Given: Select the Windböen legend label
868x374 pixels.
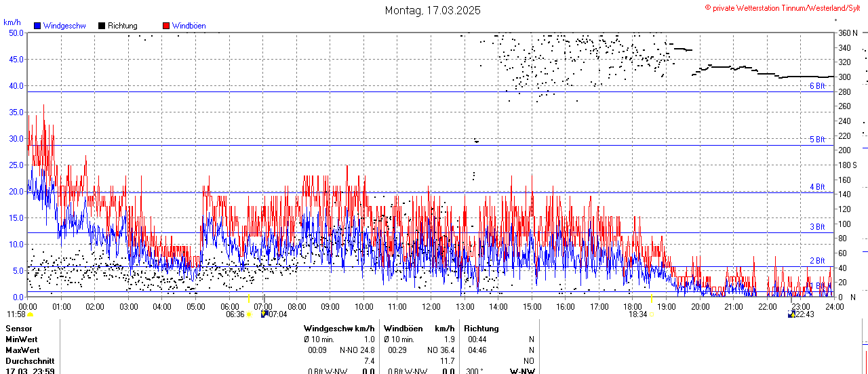Looking at the screenshot, I should [x=189, y=26].
